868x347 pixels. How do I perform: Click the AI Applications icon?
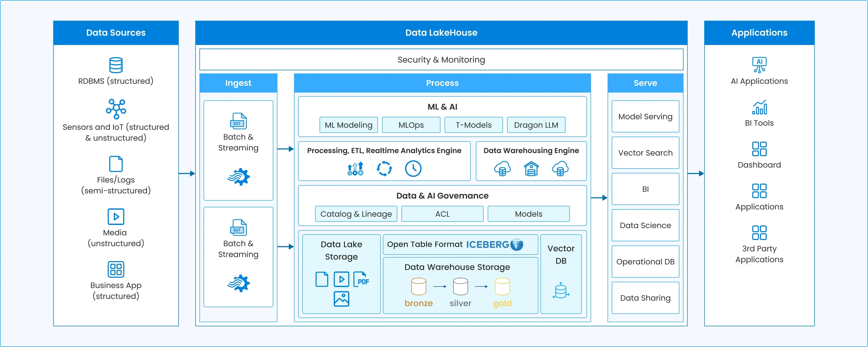759,65
